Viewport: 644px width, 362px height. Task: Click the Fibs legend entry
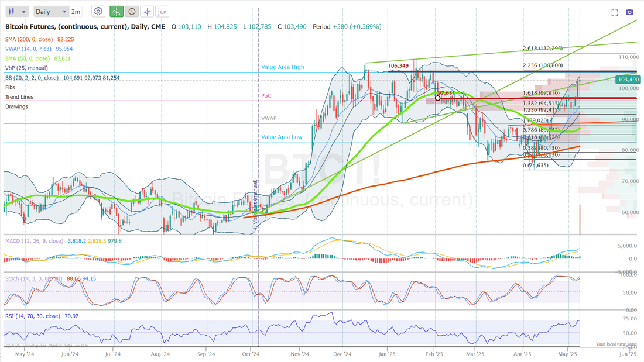[x=10, y=87]
